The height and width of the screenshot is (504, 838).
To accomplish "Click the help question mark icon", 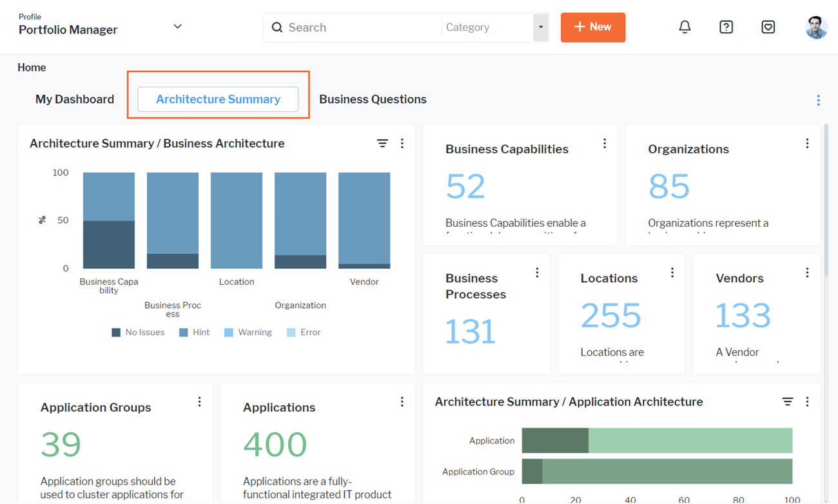I will tap(726, 27).
